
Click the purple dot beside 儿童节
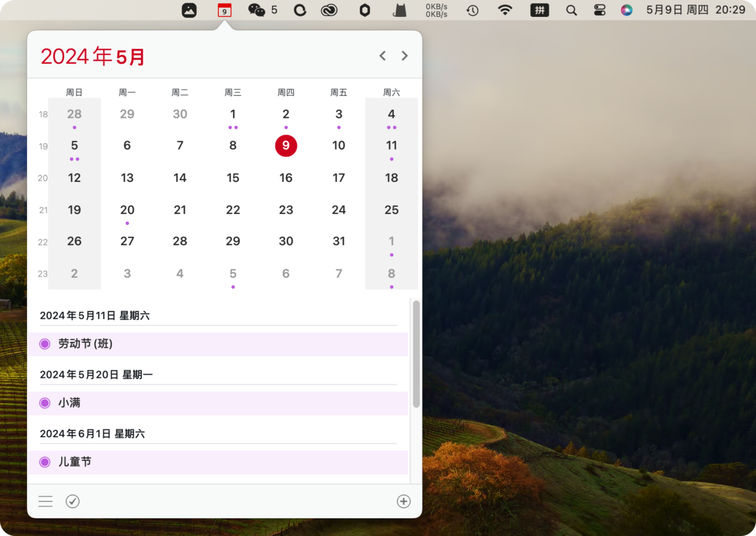coord(45,462)
